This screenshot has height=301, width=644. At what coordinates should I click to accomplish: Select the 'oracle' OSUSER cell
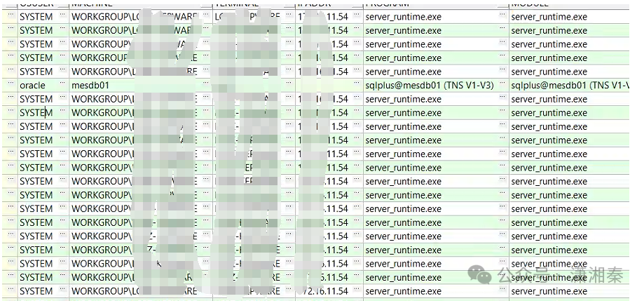point(39,86)
